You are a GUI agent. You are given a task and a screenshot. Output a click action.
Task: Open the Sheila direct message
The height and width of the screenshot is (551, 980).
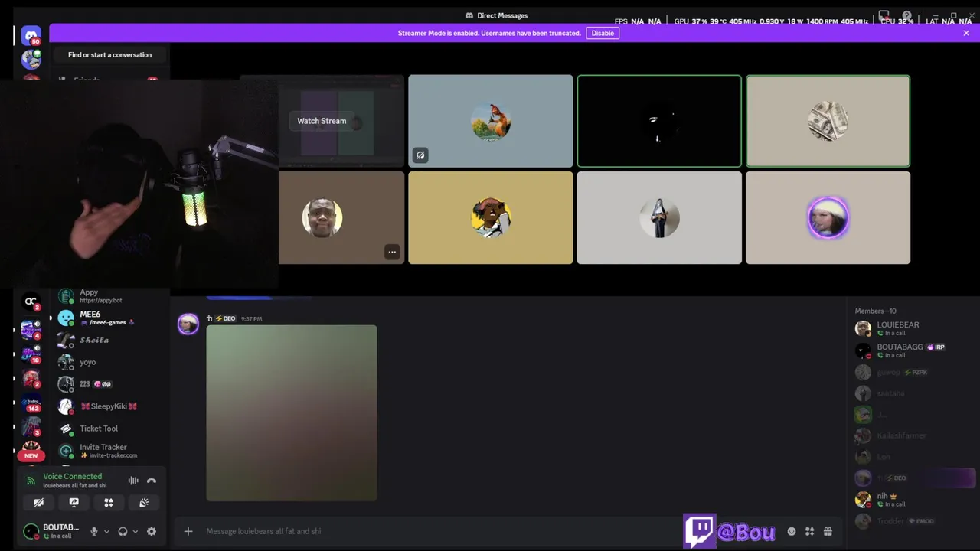pos(110,340)
